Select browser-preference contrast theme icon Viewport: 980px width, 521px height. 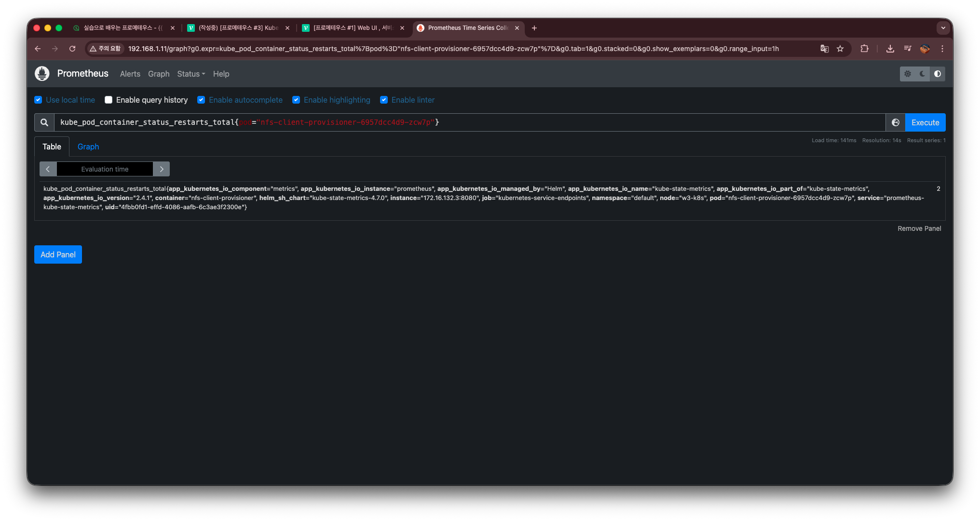click(x=938, y=74)
